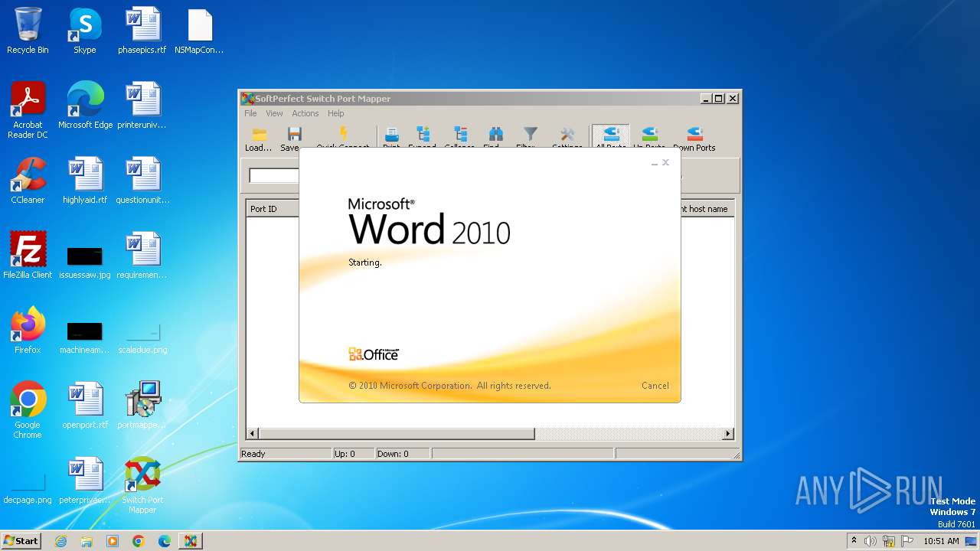Minimize the Word 2010 splash screen

pyautogui.click(x=655, y=162)
